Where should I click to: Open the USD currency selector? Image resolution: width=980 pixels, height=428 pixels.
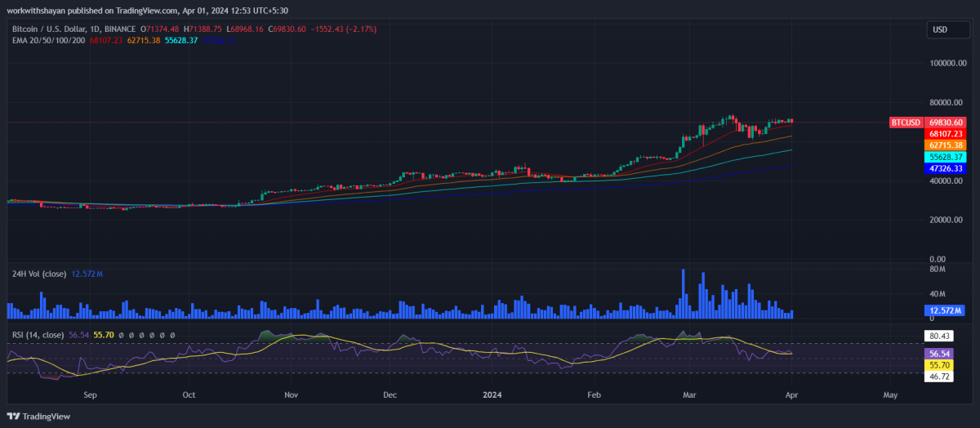(x=940, y=30)
